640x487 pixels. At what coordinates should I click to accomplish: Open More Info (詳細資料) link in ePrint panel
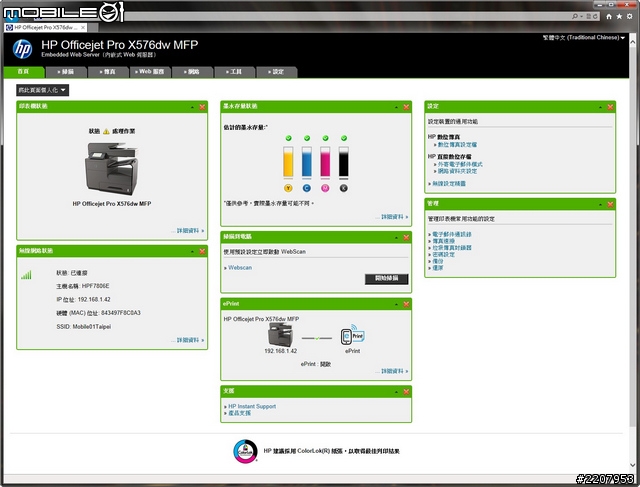click(394, 371)
